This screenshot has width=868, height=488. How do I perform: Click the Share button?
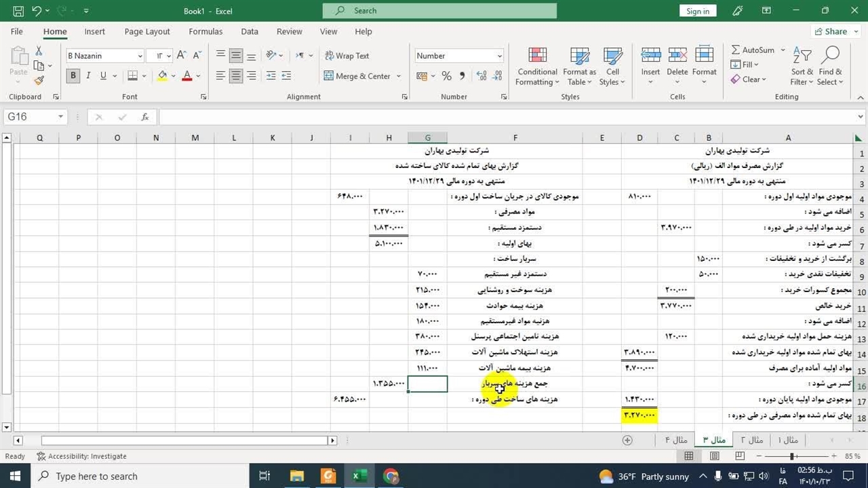831,31
